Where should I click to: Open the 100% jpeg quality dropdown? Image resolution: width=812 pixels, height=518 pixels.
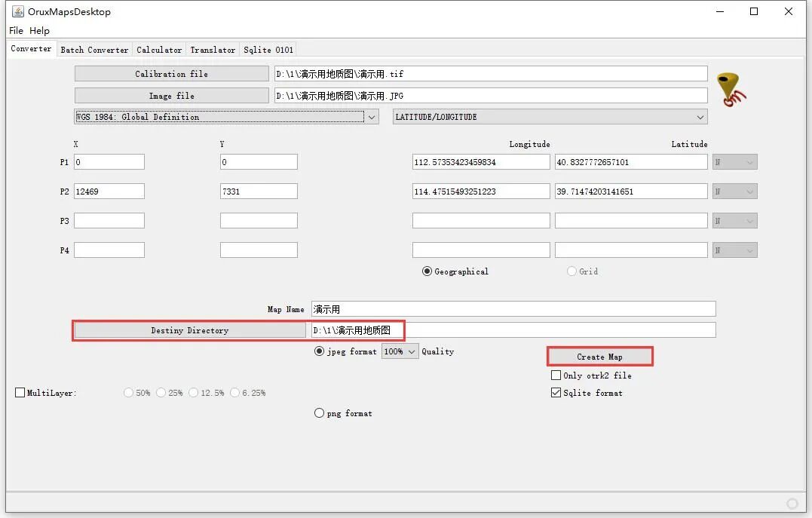click(x=400, y=351)
